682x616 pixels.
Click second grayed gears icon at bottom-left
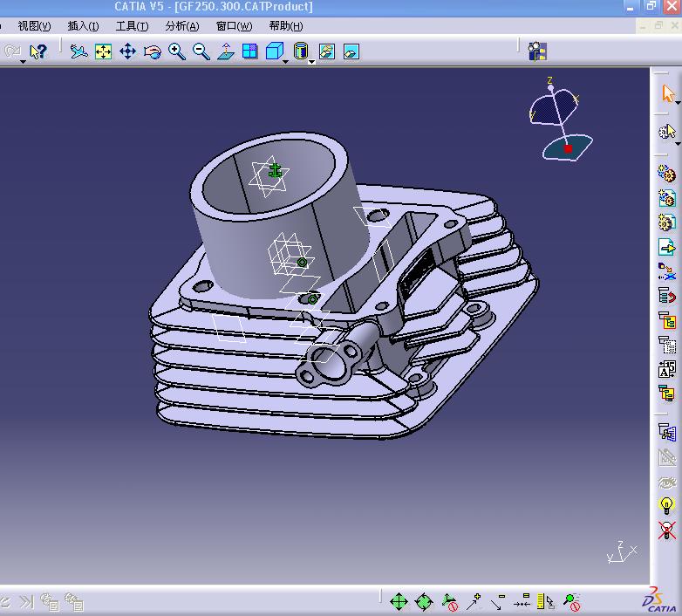point(74,602)
